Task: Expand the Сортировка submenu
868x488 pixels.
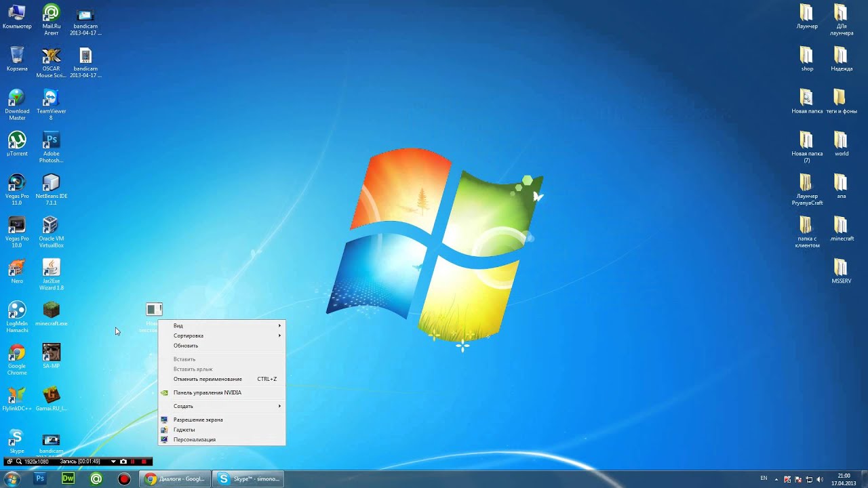Action: click(222, 335)
